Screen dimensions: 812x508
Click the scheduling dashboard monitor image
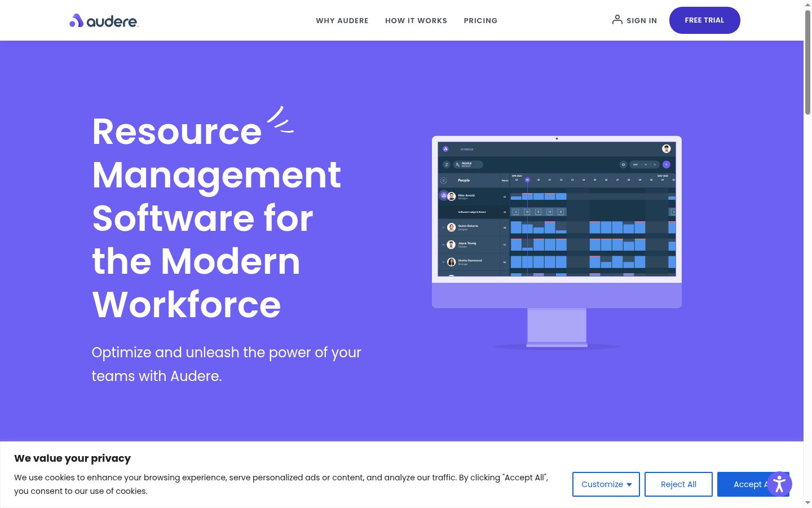(557, 243)
